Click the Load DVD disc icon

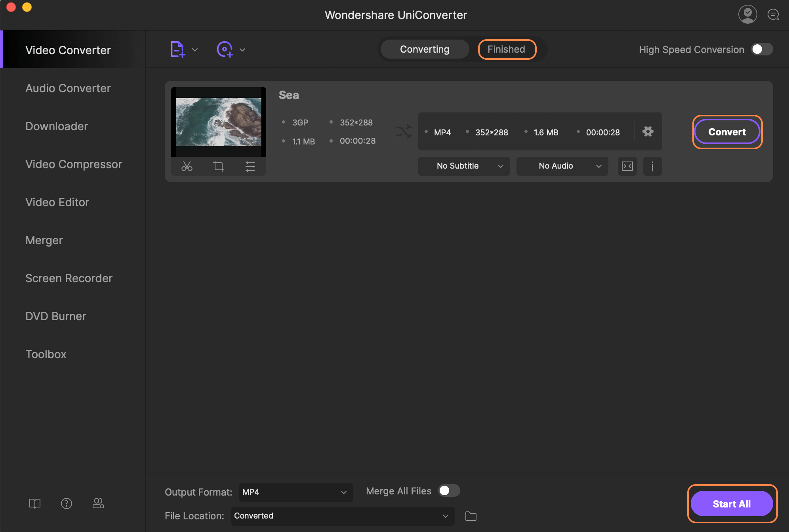tap(225, 49)
